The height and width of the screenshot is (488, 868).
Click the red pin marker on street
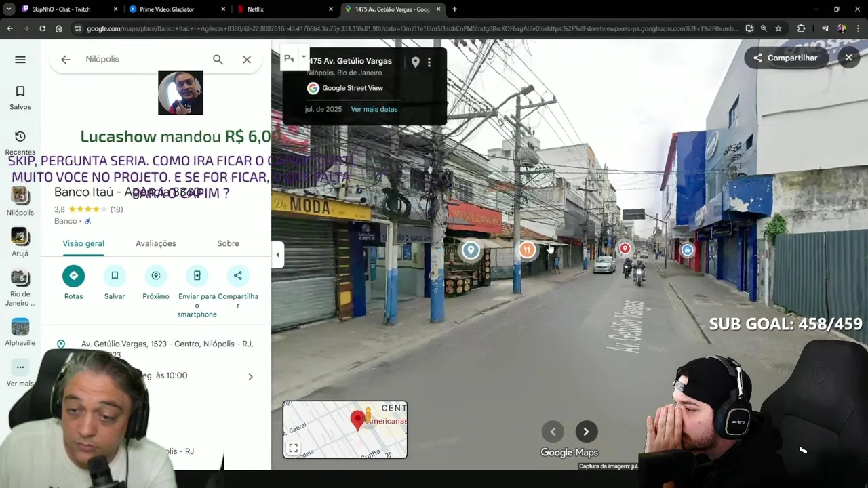click(625, 249)
